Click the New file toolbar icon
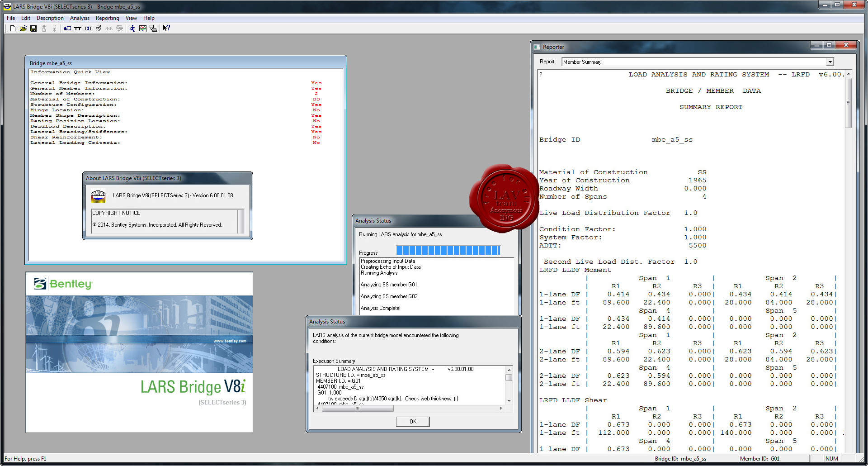The width and height of the screenshot is (868, 466). (x=13, y=29)
